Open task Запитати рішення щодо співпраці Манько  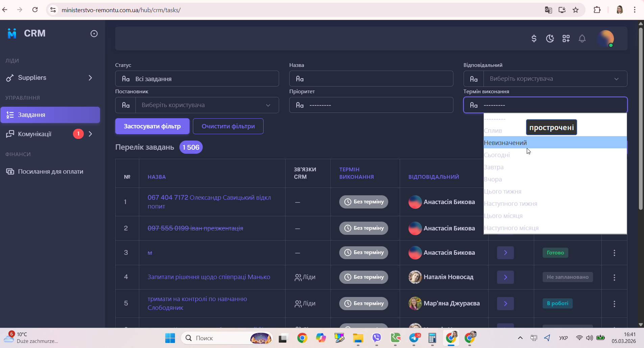[x=209, y=277]
